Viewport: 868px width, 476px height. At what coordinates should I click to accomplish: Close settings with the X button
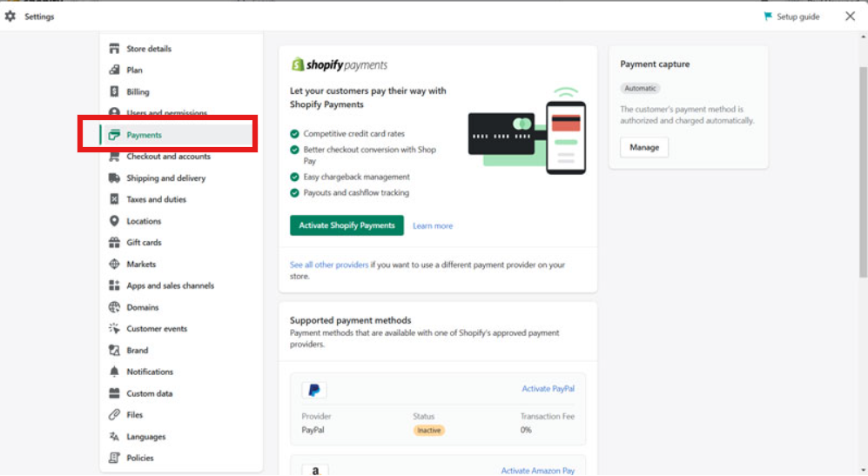click(x=850, y=17)
